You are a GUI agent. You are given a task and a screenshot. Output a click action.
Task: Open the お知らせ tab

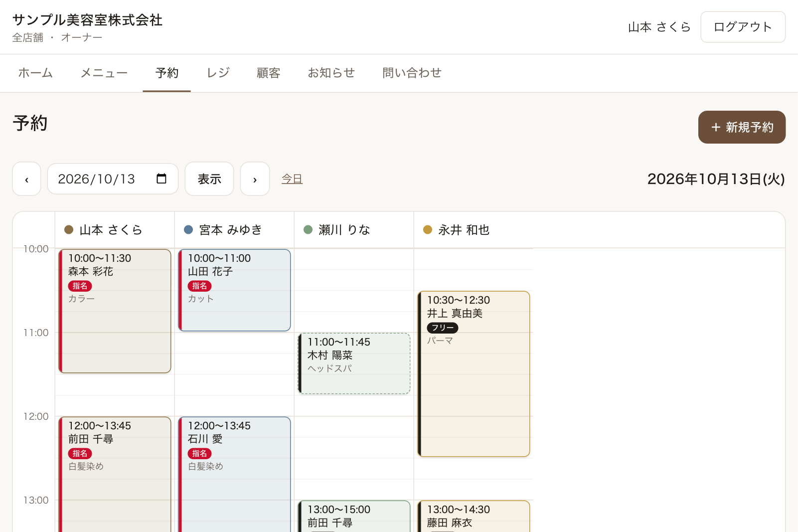331,73
